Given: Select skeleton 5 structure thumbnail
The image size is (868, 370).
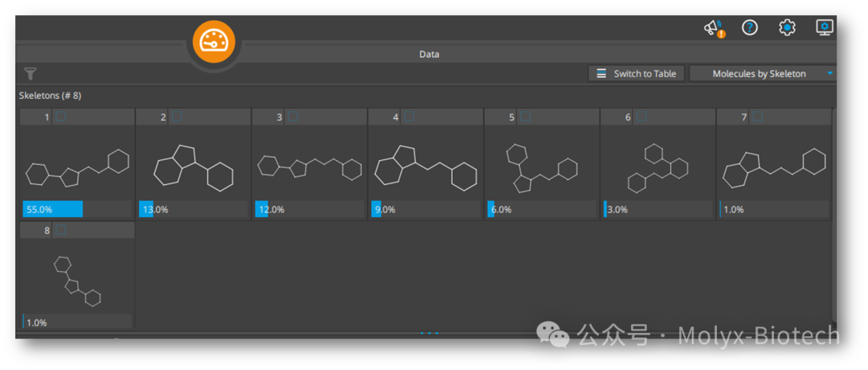Looking at the screenshot, I should pos(542,168).
